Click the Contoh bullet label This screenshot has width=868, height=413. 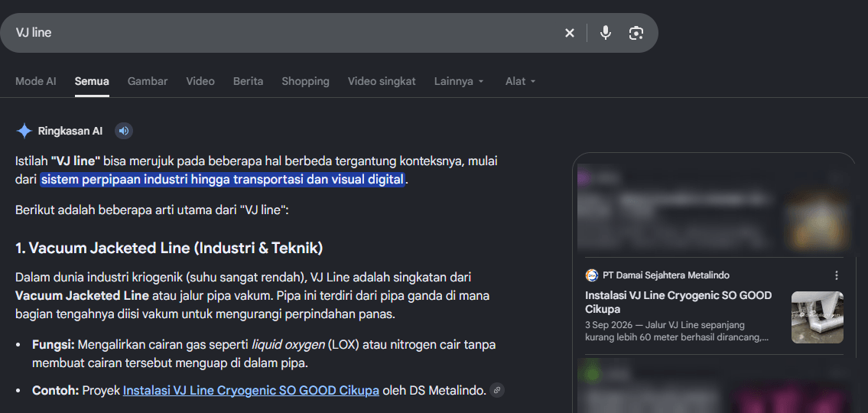[55, 390]
